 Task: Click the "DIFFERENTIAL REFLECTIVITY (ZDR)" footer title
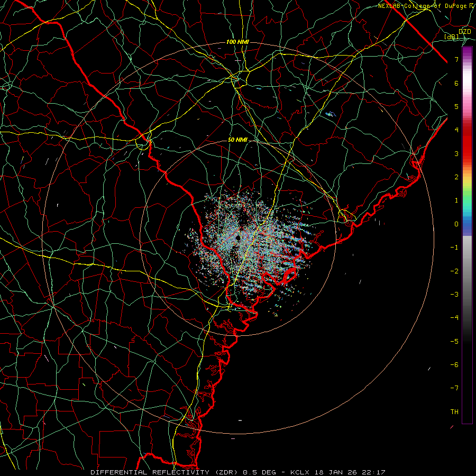[x=165, y=472]
